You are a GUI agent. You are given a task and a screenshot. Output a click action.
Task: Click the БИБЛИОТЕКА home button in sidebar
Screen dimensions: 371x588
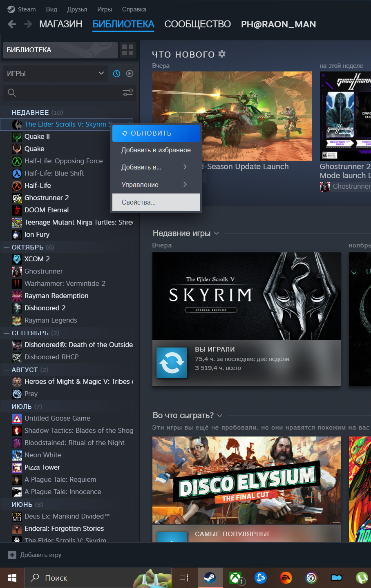(60, 50)
